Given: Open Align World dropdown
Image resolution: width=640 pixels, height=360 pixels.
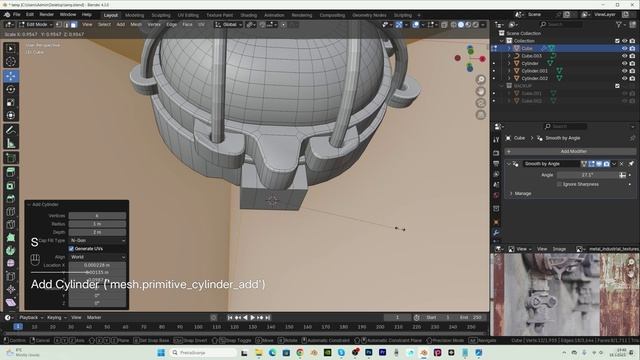Looking at the screenshot, I should (98, 257).
